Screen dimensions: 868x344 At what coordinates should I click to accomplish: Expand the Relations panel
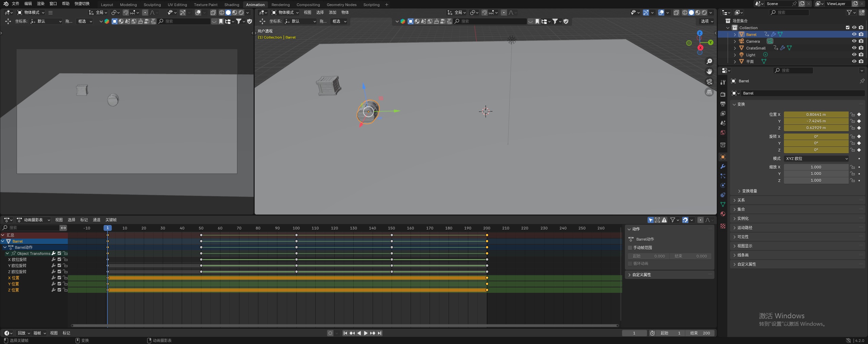coord(734,200)
